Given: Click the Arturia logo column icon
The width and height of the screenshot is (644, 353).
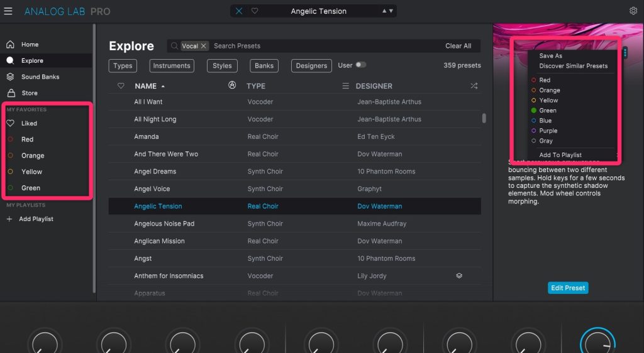Looking at the screenshot, I should [232, 85].
